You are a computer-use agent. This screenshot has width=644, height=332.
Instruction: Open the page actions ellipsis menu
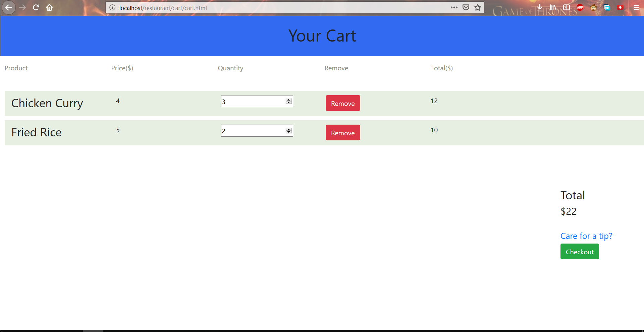[454, 7]
